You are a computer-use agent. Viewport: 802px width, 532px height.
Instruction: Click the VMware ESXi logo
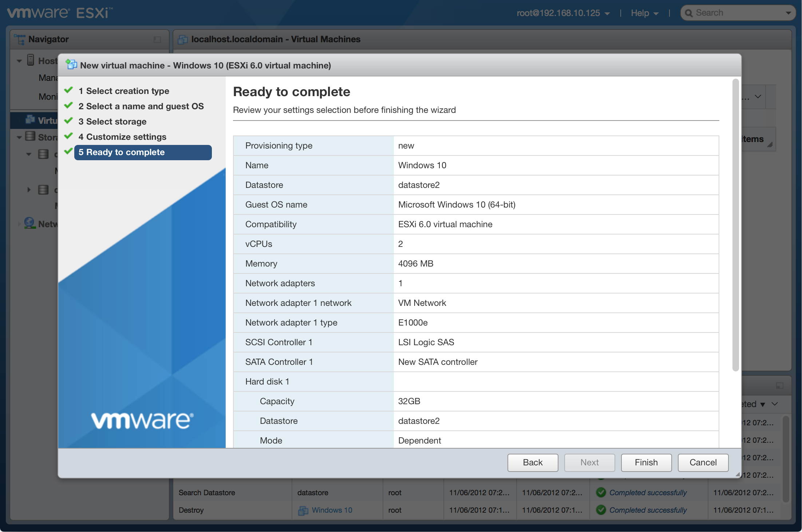[x=60, y=13]
